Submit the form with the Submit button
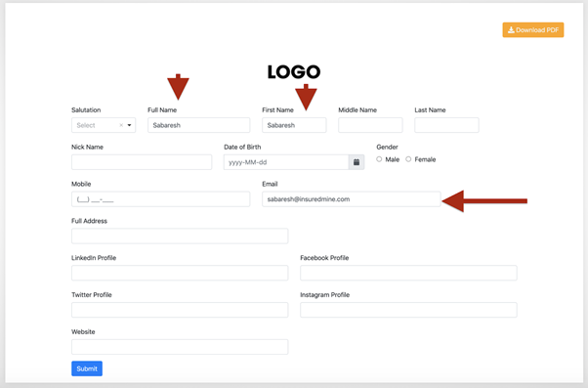This screenshot has width=588, height=388. pyautogui.click(x=87, y=368)
